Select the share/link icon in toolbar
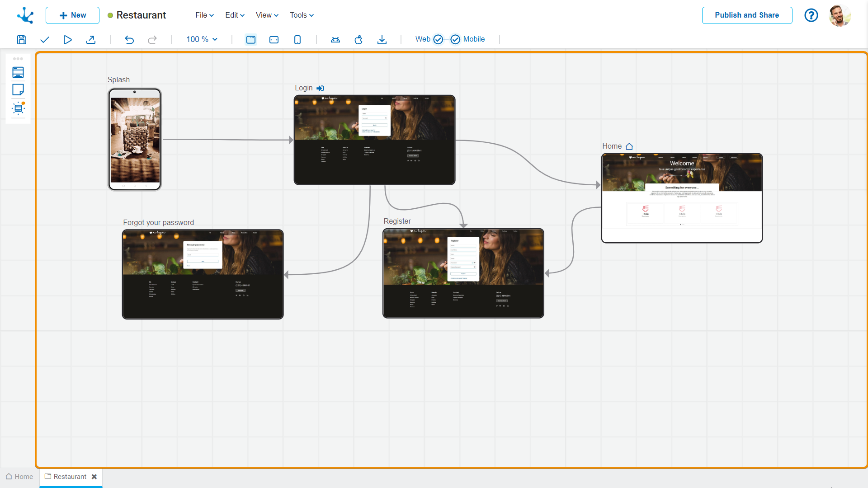The width and height of the screenshot is (868, 488). [x=91, y=39]
